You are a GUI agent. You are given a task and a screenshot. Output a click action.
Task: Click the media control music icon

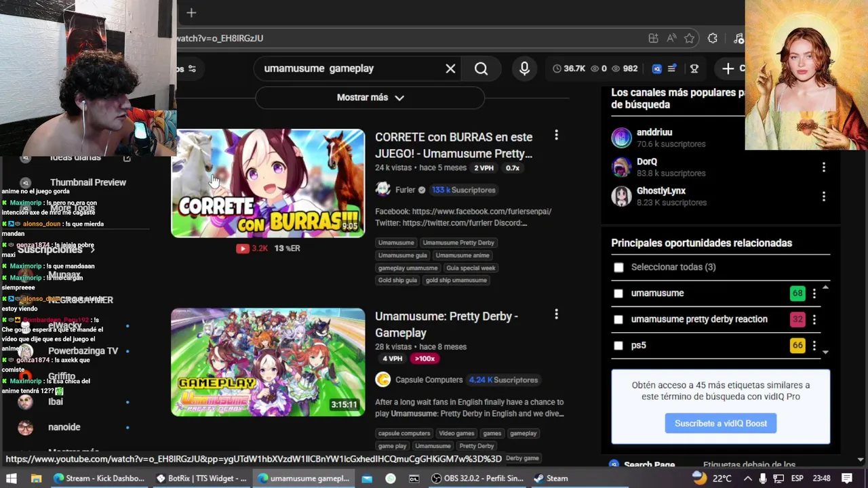click(x=738, y=39)
